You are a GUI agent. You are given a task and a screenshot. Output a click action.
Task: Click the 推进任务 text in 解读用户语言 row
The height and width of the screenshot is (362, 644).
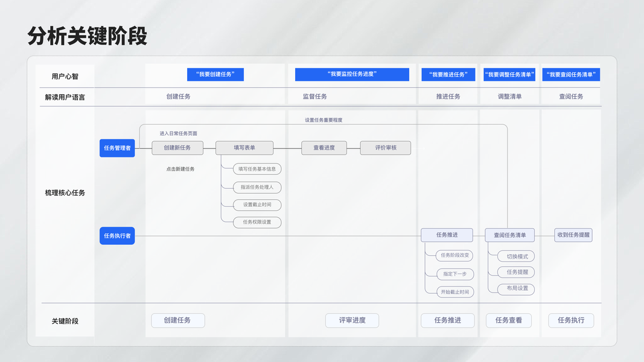point(448,97)
